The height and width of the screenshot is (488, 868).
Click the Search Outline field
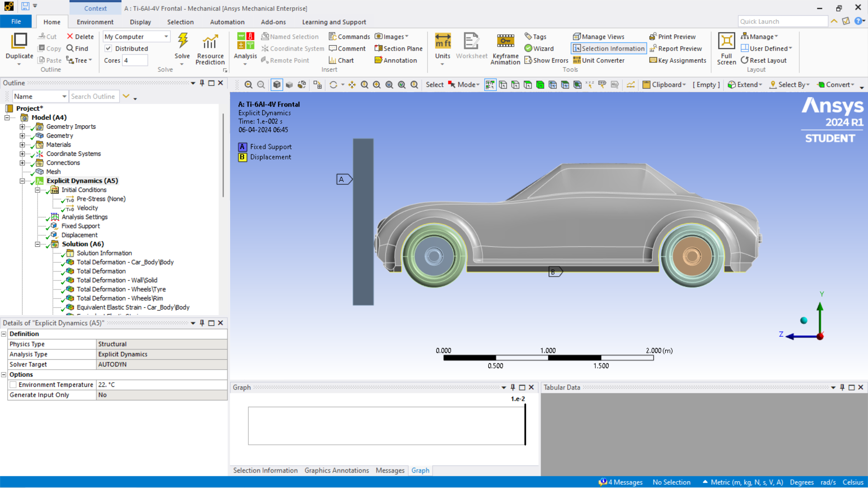coord(94,96)
